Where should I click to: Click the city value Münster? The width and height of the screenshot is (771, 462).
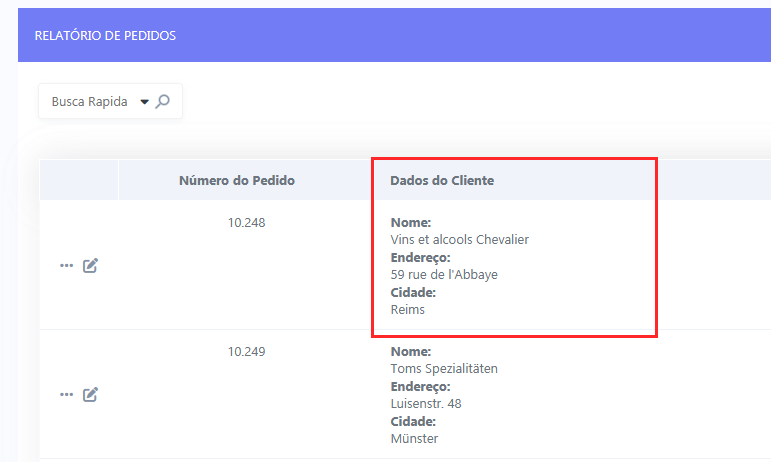[x=414, y=438]
